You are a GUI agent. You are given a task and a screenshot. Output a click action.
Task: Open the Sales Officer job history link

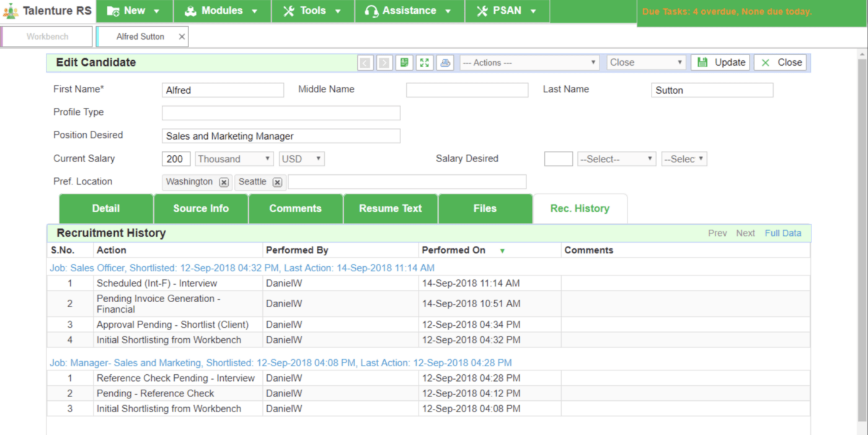pyautogui.click(x=242, y=268)
